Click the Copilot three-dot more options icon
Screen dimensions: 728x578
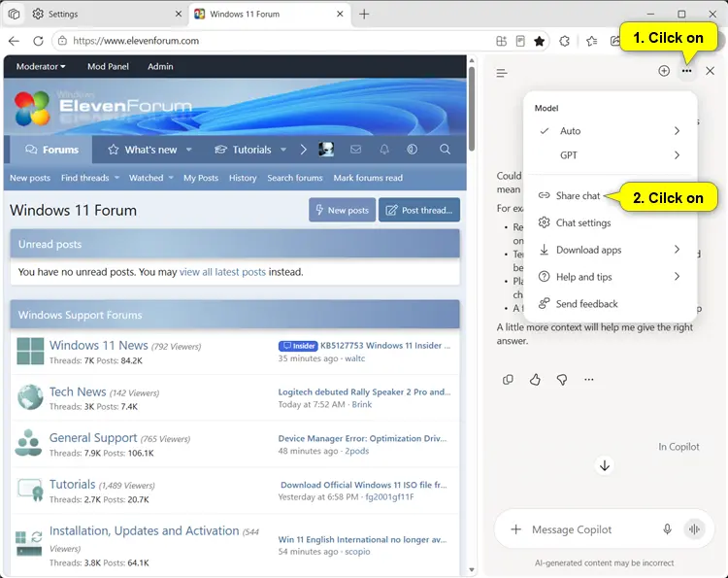[x=686, y=71]
